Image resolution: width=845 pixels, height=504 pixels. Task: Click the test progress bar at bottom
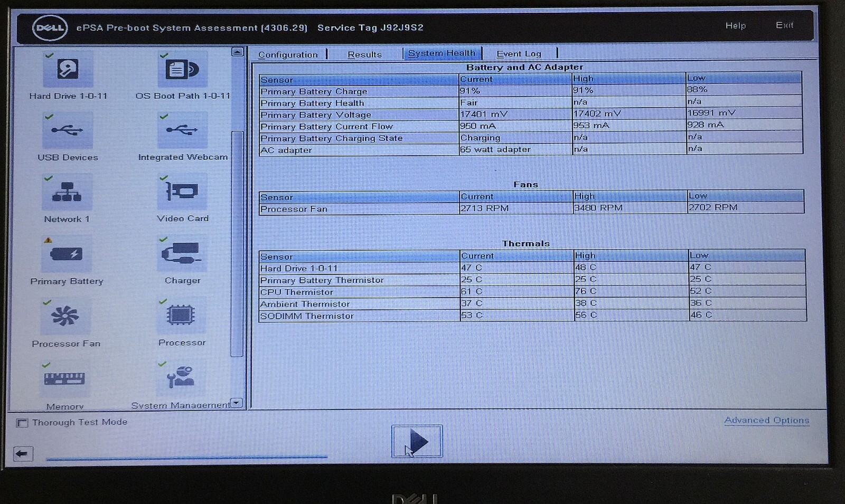point(187,458)
